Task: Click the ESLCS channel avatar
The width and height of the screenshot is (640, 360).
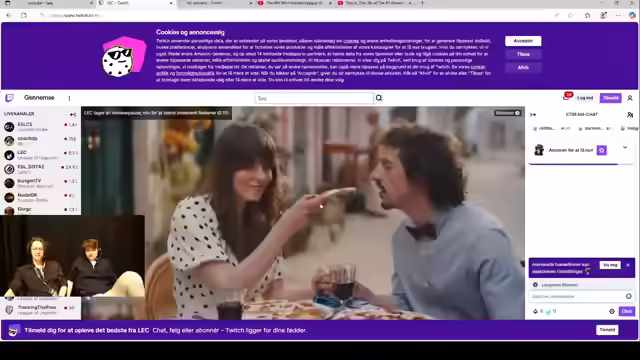Action: (9, 127)
